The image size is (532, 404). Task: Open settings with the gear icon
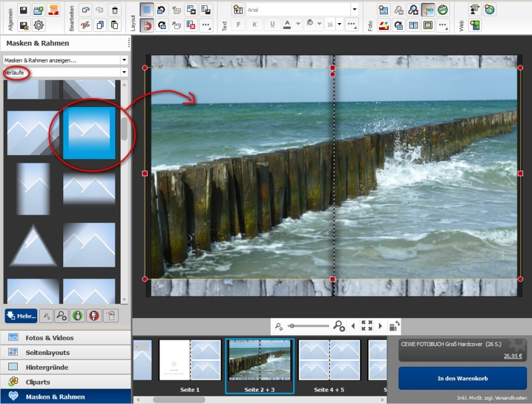pyautogui.click(x=39, y=25)
